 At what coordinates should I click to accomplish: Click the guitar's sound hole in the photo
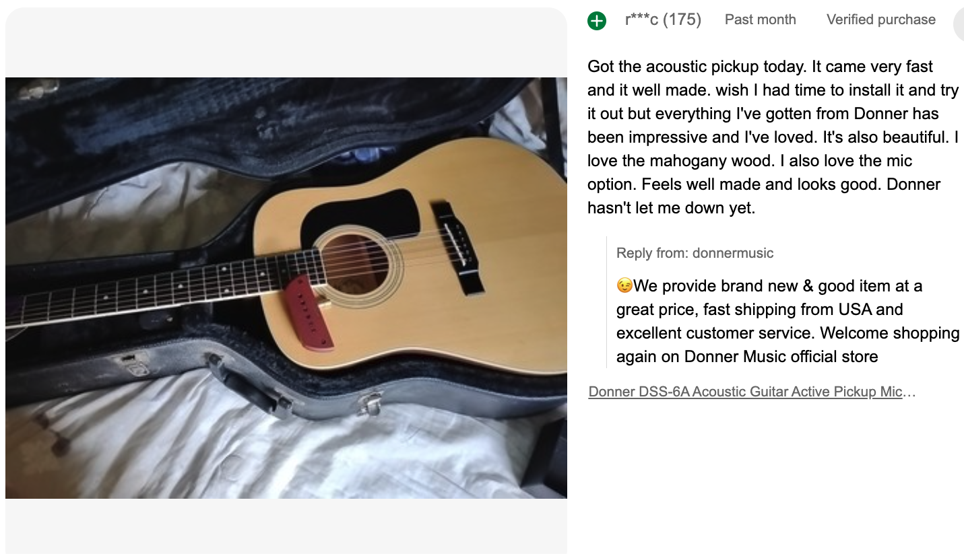tap(358, 265)
